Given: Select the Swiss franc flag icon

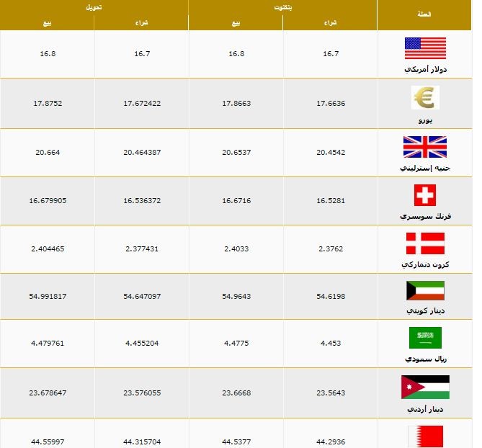Looking at the screenshot, I should tap(425, 195).
